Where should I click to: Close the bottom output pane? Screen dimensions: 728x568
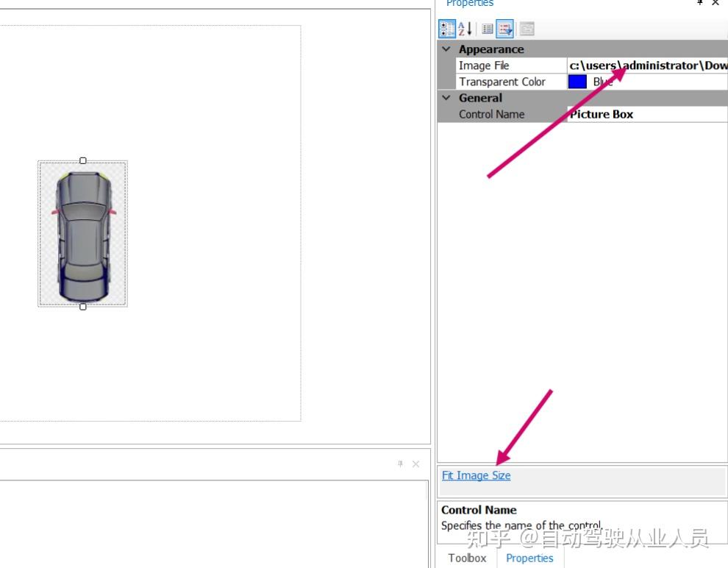[x=416, y=464]
